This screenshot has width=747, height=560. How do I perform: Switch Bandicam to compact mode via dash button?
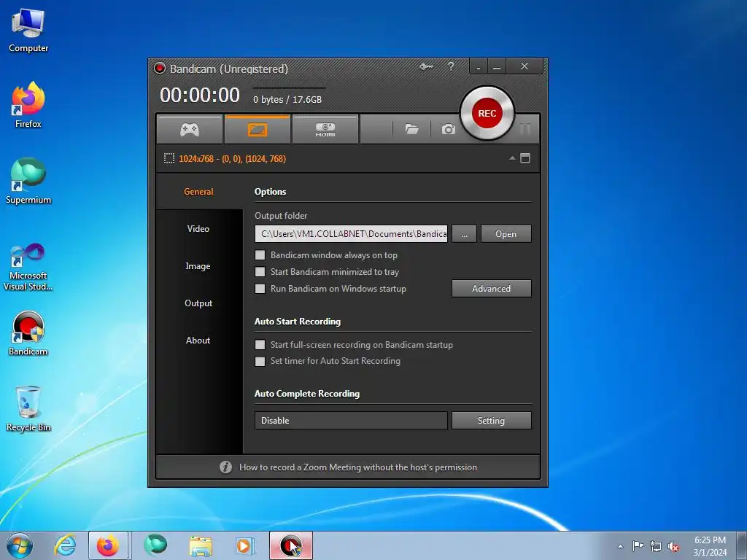point(479,67)
